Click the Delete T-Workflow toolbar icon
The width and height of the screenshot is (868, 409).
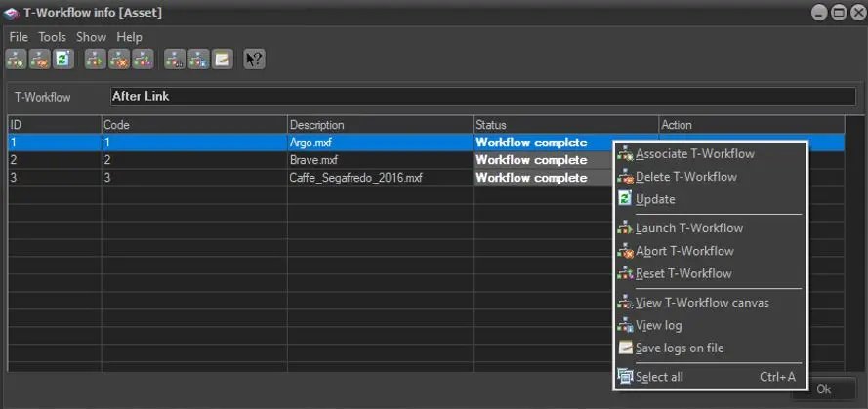(39, 60)
